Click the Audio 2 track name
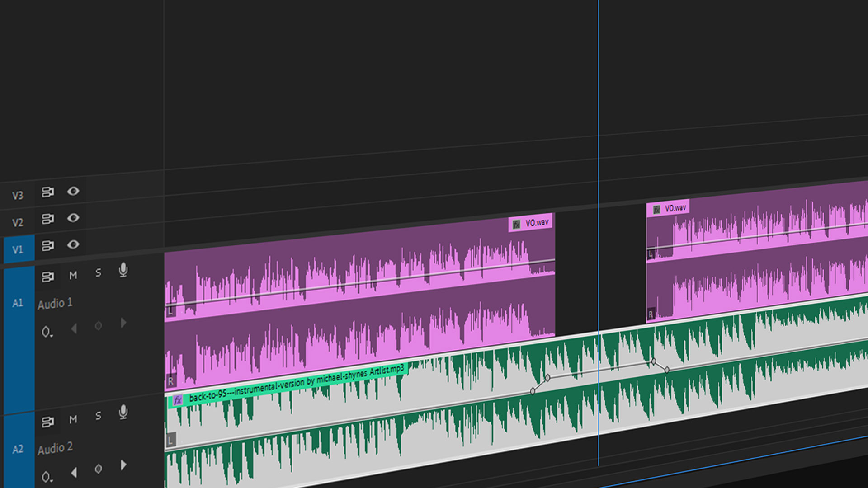 point(55,448)
